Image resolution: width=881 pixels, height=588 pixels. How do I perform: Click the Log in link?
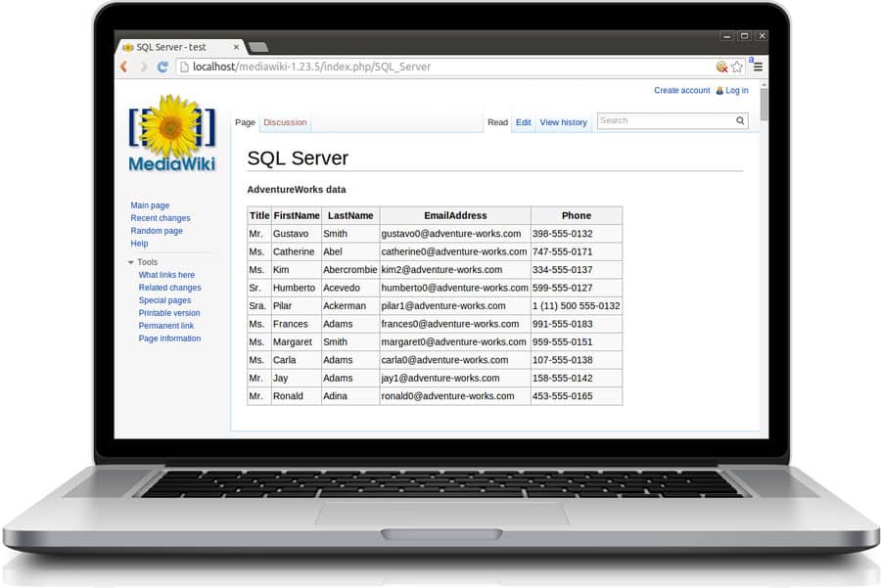[x=736, y=90]
